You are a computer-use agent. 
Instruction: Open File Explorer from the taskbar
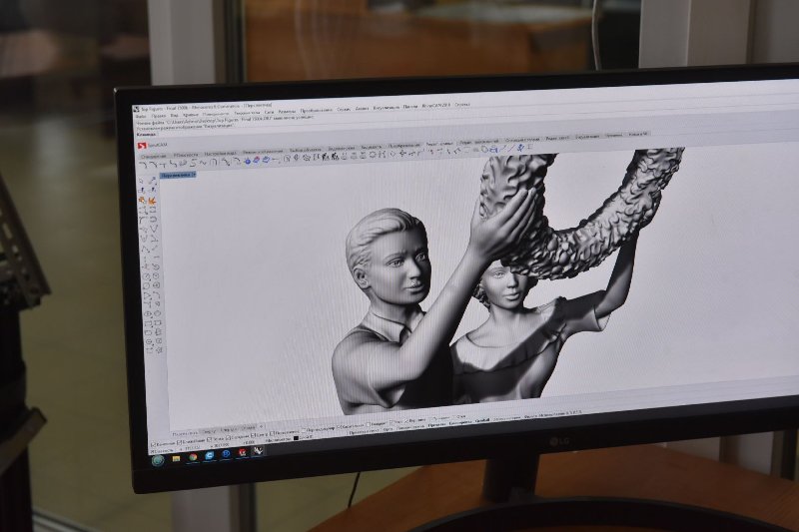[x=176, y=458]
